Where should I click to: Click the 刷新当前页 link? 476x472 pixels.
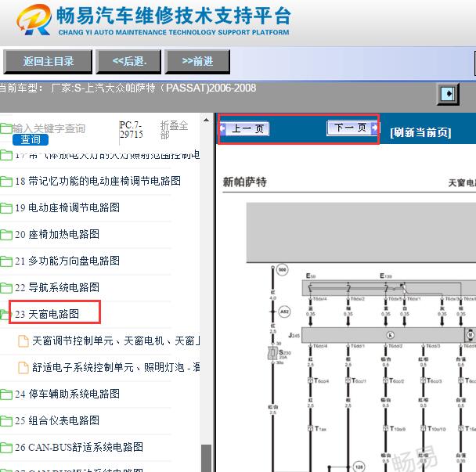click(420, 132)
